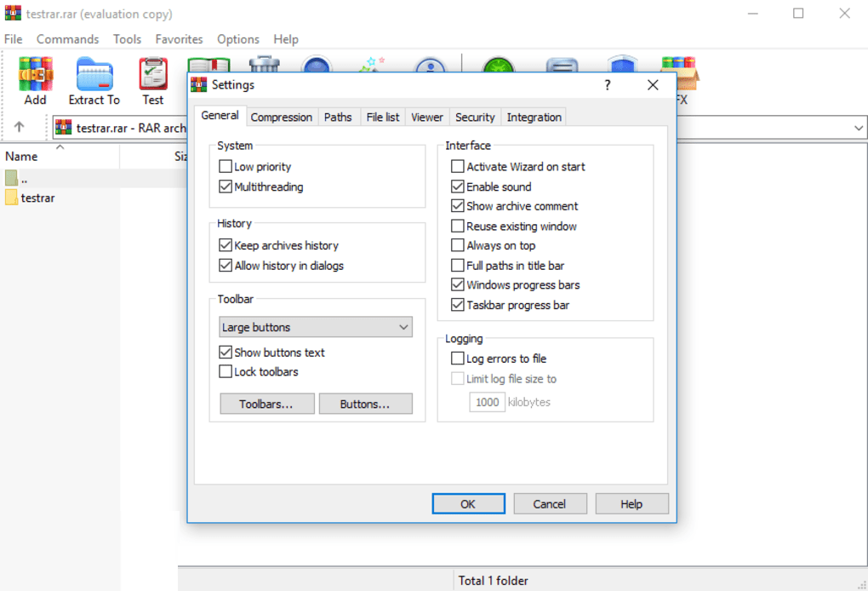Screen dimensions: 868x591
Task: Uncheck Keep archives history
Action: (226, 244)
